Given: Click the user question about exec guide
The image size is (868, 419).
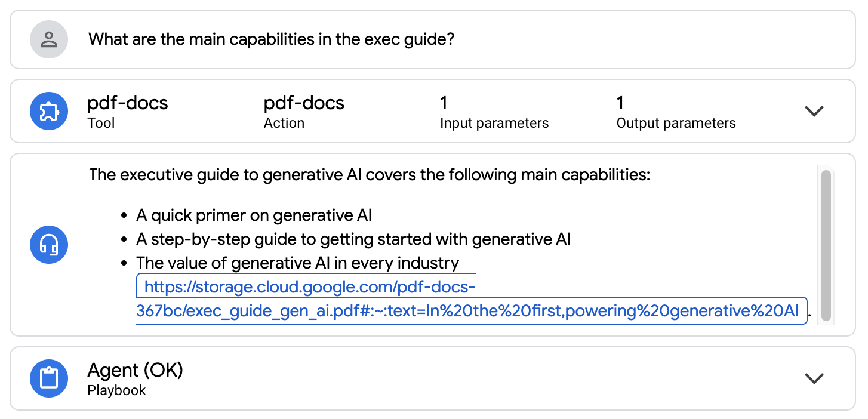Looking at the screenshot, I should click(272, 40).
